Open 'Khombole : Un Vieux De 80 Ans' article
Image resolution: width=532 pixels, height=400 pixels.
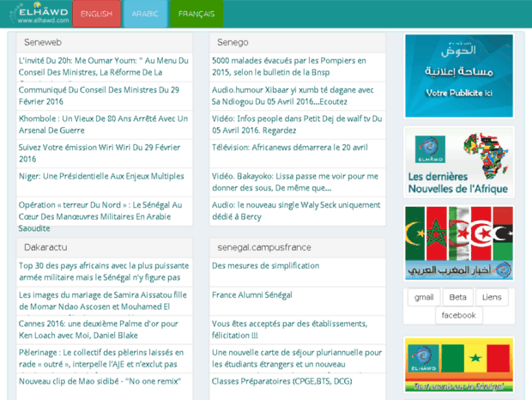pyautogui.click(x=105, y=124)
